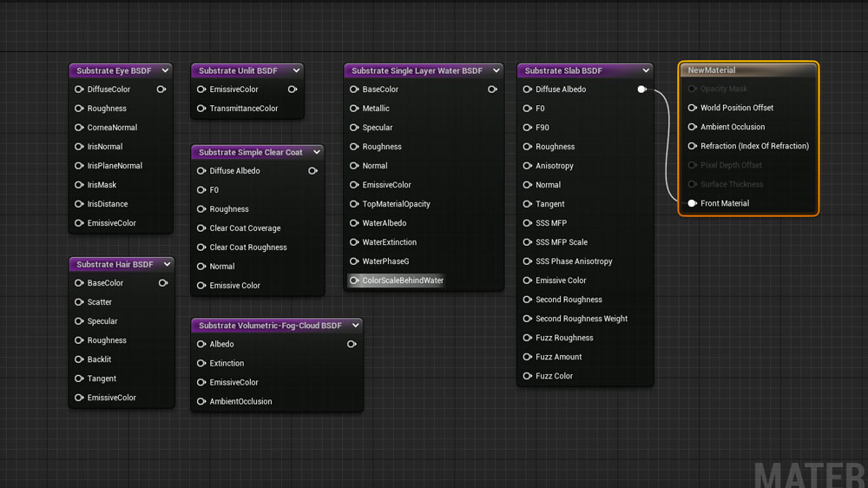Click the Substrate Slab BSDF output pin
Image resolution: width=868 pixels, height=488 pixels.
tap(641, 89)
